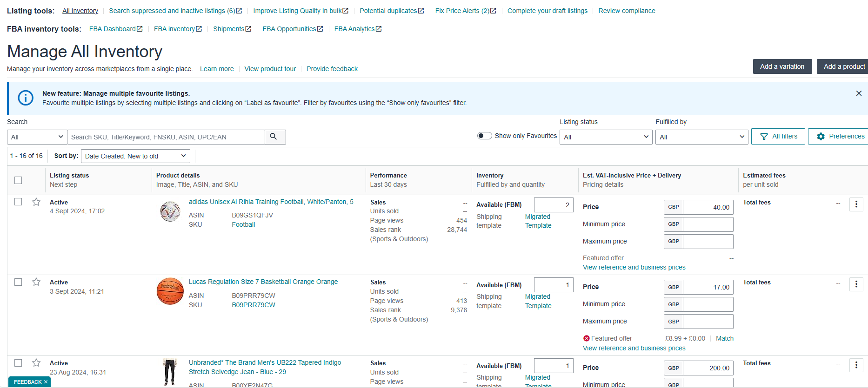Image resolution: width=868 pixels, height=388 pixels.
Task: Star the adidas Football listing as favourite
Action: [x=36, y=202]
